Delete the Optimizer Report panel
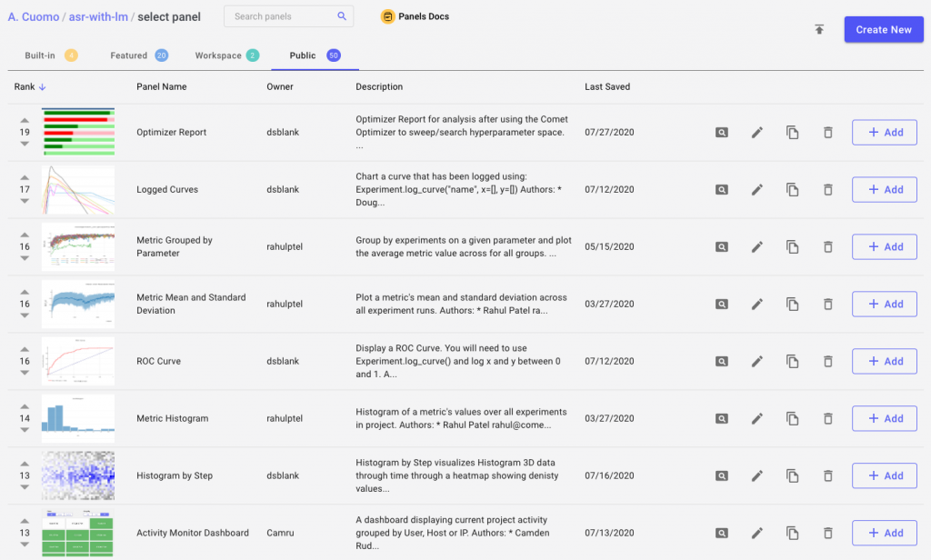Viewport: 931px width, 560px height. tap(827, 133)
